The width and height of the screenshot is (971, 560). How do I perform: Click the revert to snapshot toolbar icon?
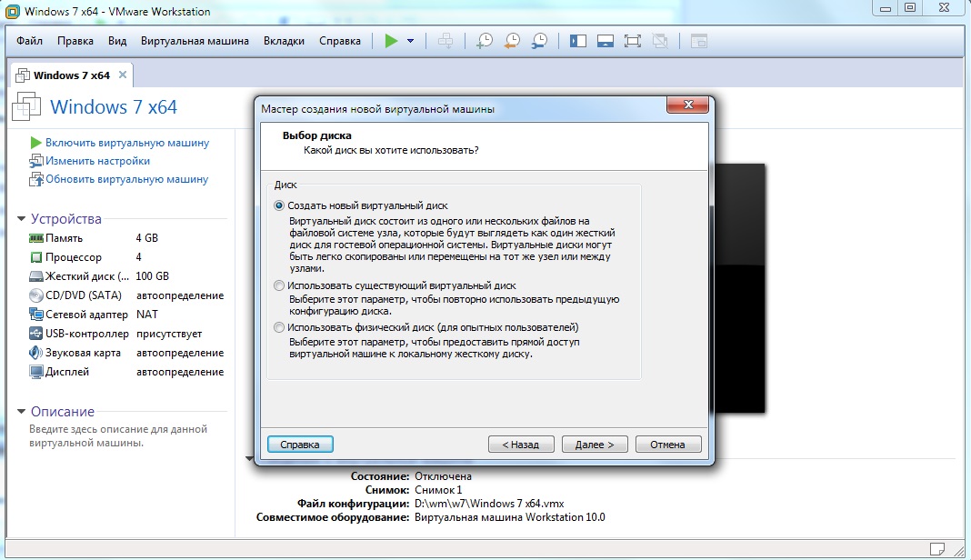pos(512,41)
